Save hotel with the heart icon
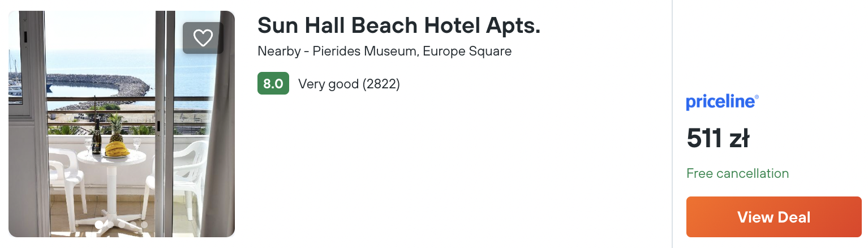868x248 pixels. pyautogui.click(x=203, y=38)
